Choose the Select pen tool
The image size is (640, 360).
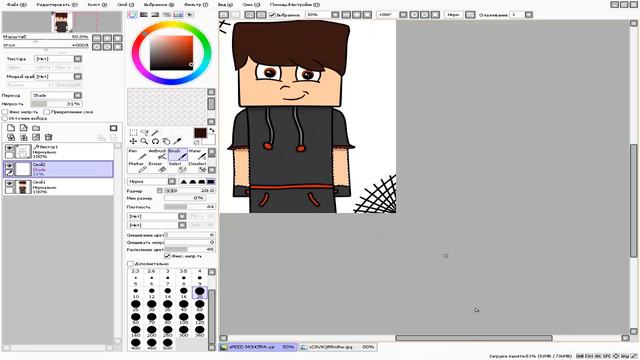pyautogui.click(x=178, y=167)
